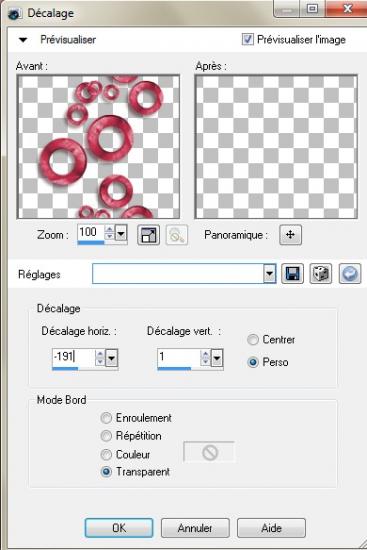Click the Panoramique pan arrows icon
The image size is (367, 550).
[290, 234]
